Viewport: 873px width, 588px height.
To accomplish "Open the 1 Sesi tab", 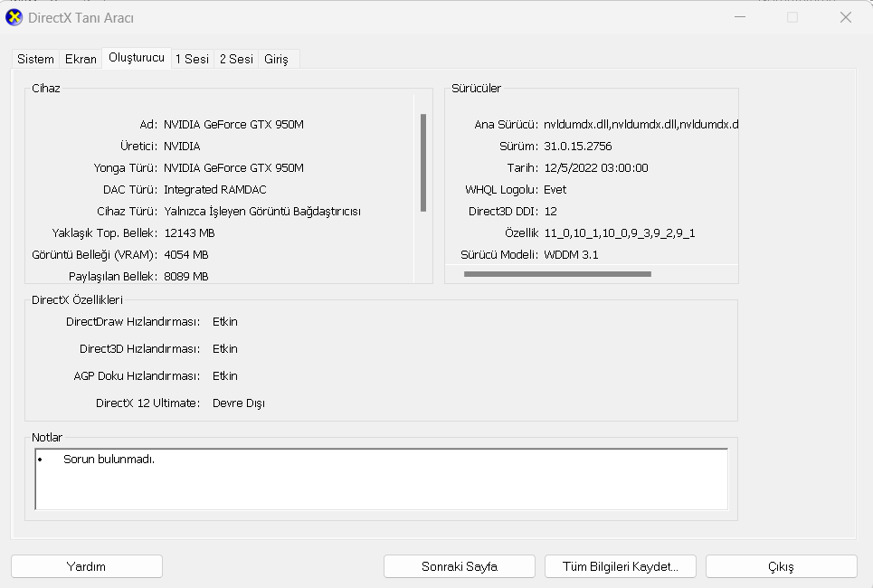I will [192, 59].
